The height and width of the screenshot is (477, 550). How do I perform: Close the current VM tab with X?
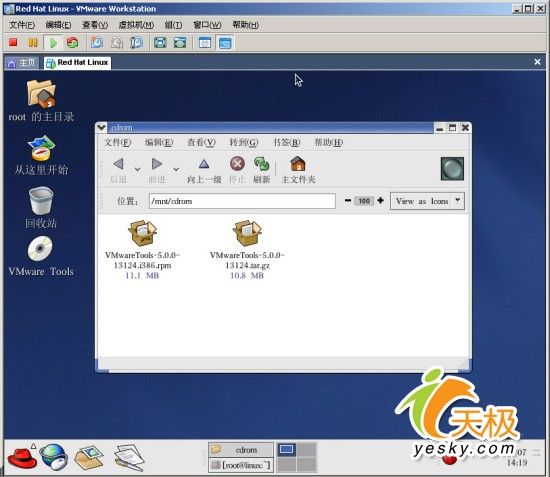(x=537, y=62)
